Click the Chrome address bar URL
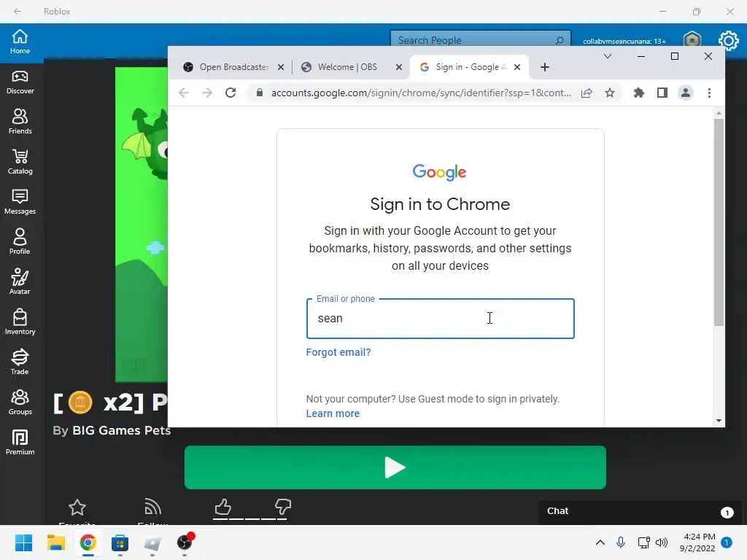Image resolution: width=747 pixels, height=560 pixels. 421,93
